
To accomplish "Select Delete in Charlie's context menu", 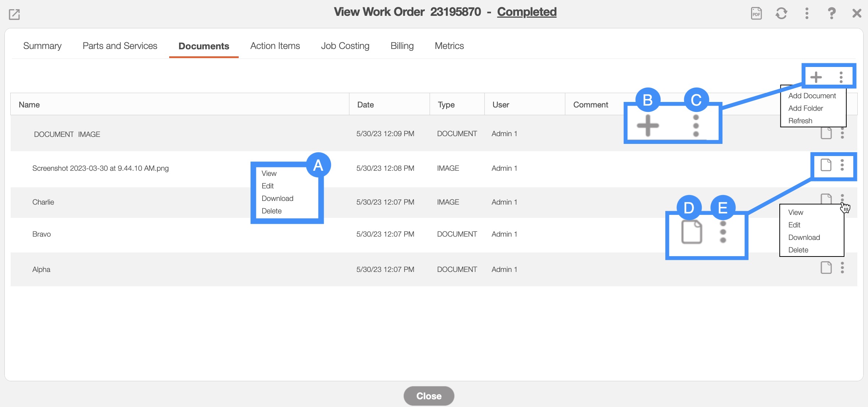I will [798, 250].
